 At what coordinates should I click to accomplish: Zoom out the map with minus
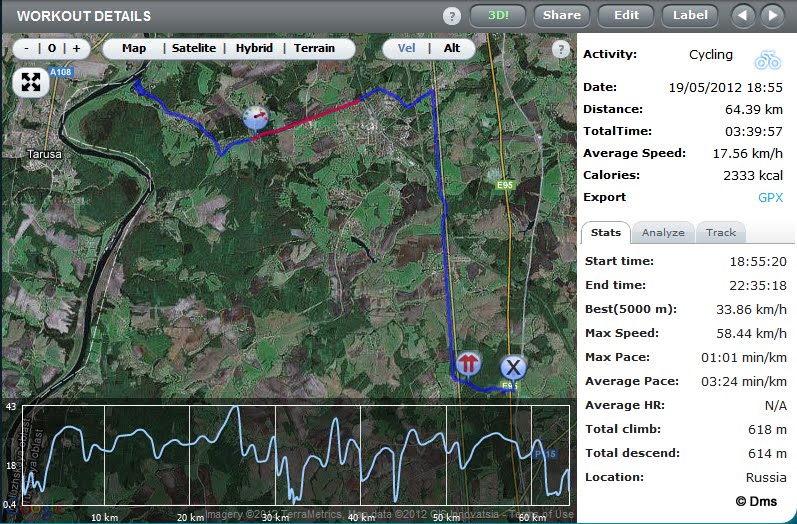pyautogui.click(x=26, y=48)
